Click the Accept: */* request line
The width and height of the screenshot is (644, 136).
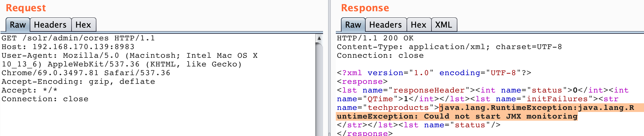click(29, 90)
